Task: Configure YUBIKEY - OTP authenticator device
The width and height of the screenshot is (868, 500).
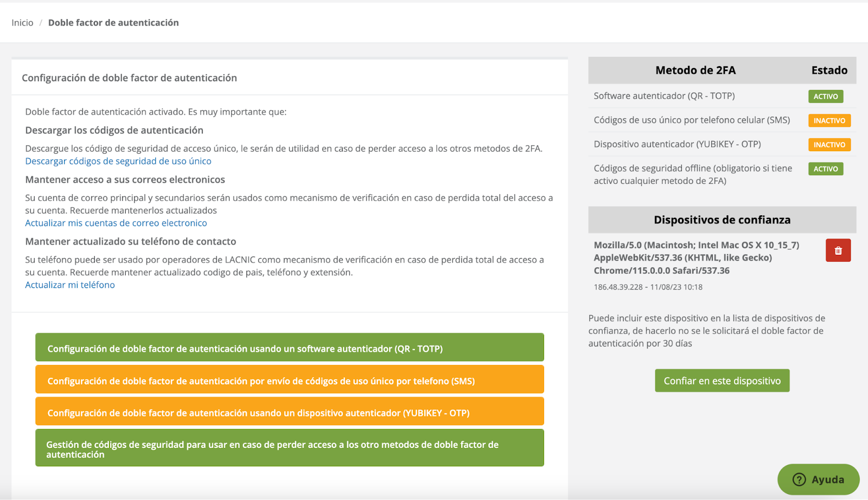Action: tap(289, 412)
